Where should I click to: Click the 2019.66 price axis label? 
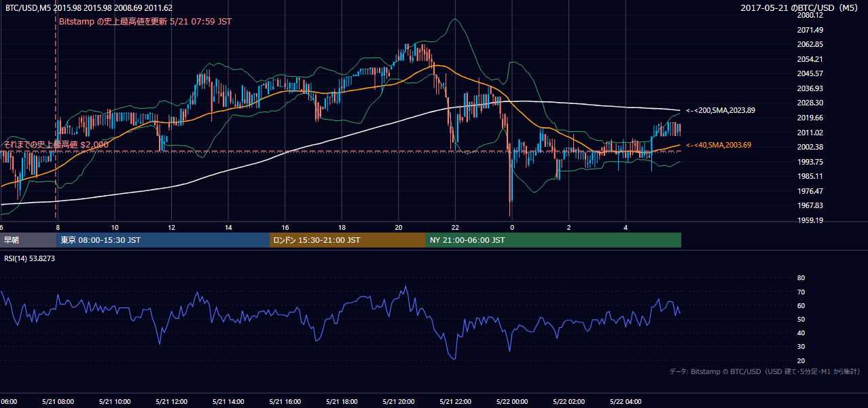810,118
